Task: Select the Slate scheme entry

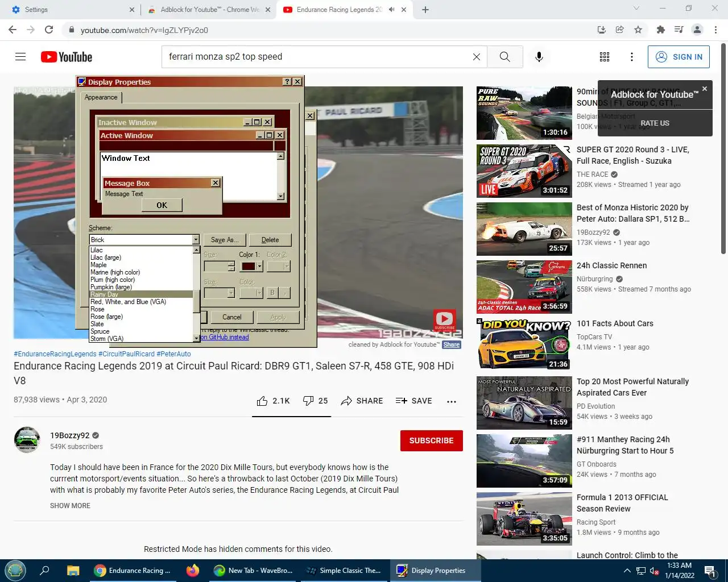Action: coord(141,324)
